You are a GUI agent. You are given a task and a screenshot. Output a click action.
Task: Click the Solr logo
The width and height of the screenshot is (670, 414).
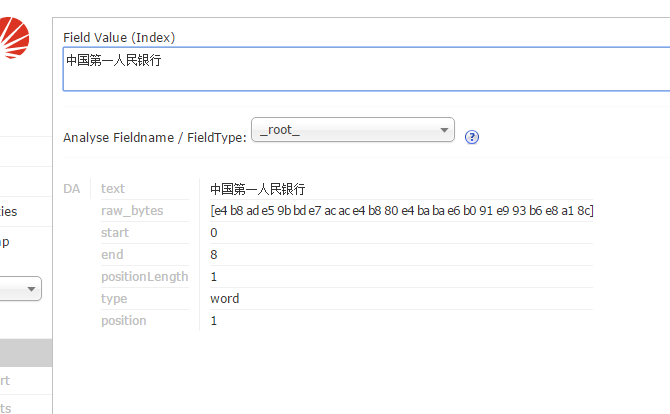14,38
